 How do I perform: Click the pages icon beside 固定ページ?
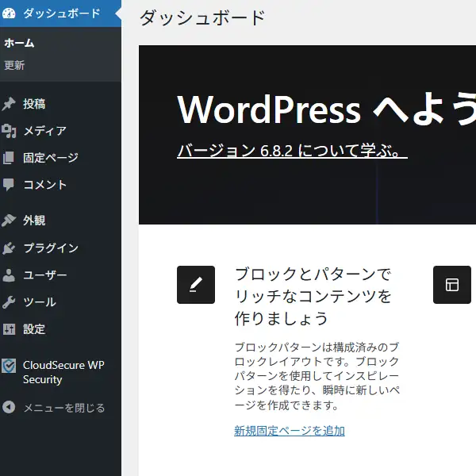(x=9, y=158)
